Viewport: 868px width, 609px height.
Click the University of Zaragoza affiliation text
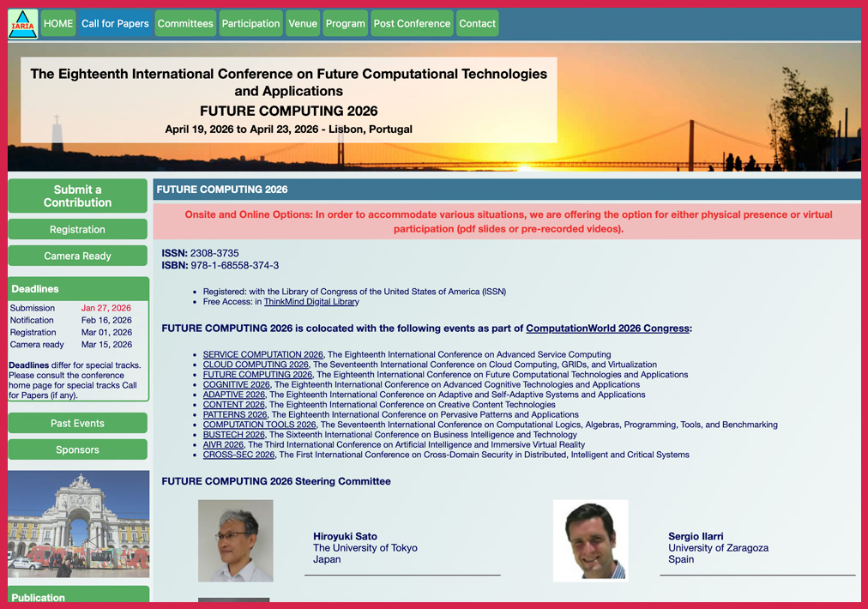coord(718,547)
